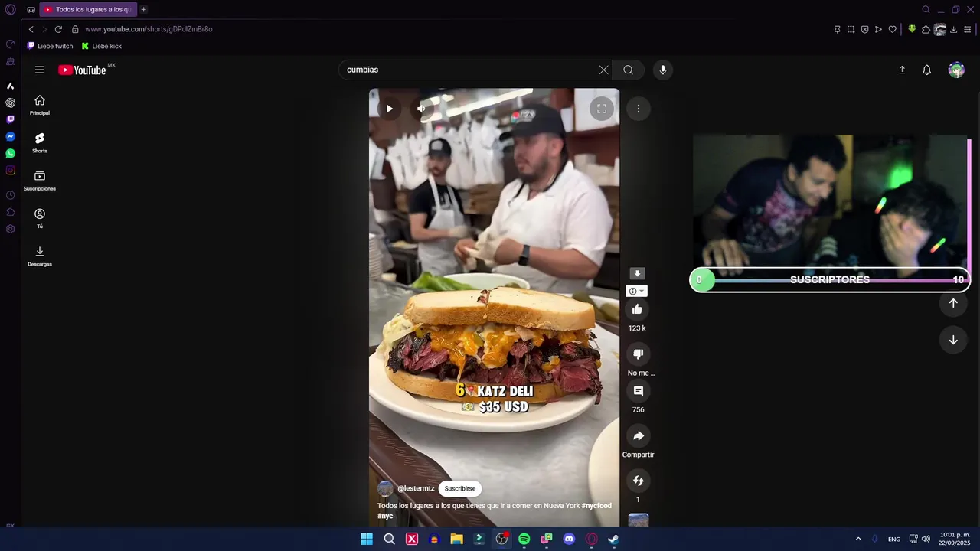Viewport: 980px width, 551px height.
Task: Open Descargas in the YouTube sidebar
Action: 40,256
